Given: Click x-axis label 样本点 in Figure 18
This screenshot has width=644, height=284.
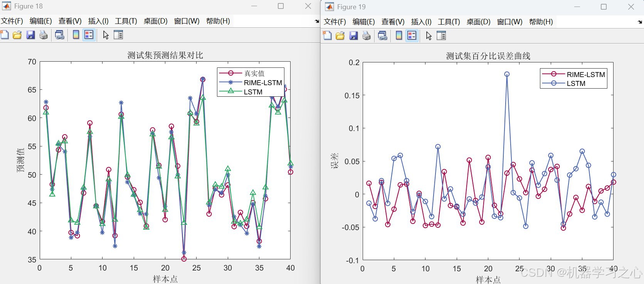Looking at the screenshot, I should point(165,279).
